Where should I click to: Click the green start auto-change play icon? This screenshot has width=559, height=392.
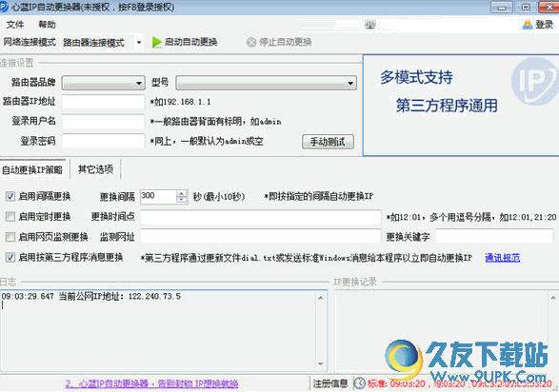[x=156, y=42]
